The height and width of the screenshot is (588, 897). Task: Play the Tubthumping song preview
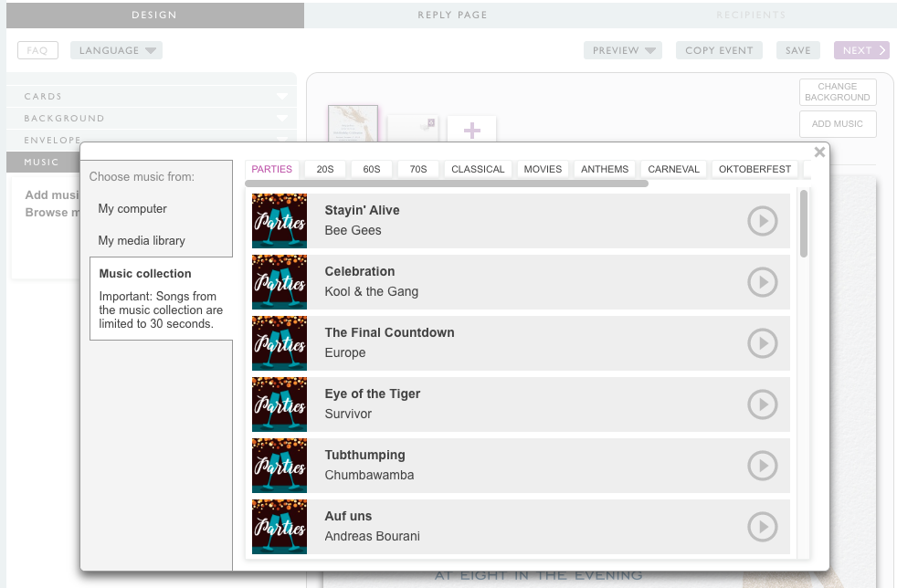point(762,466)
